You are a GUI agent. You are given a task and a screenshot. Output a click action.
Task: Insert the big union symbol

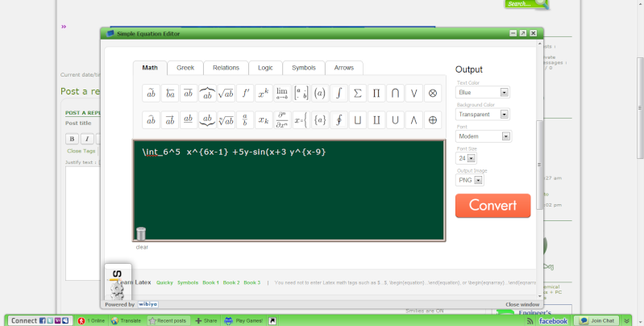pos(395,120)
